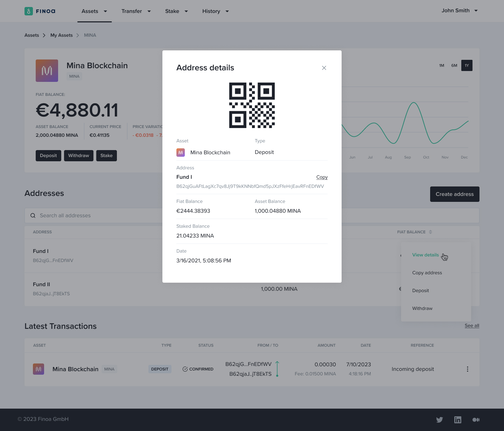Expand the Stake menu dropdown
The image size is (504, 431).
(x=186, y=11)
